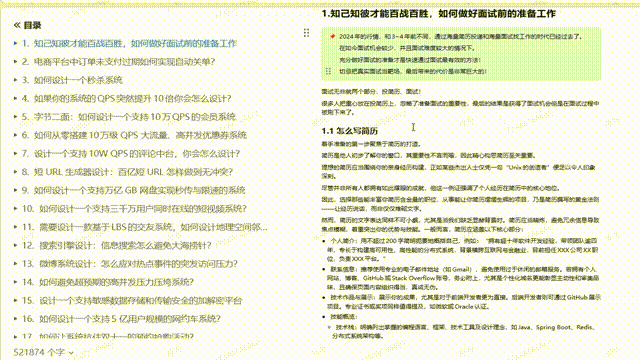Open 16. 5 亿用户网约车系统 entry

tap(121, 319)
